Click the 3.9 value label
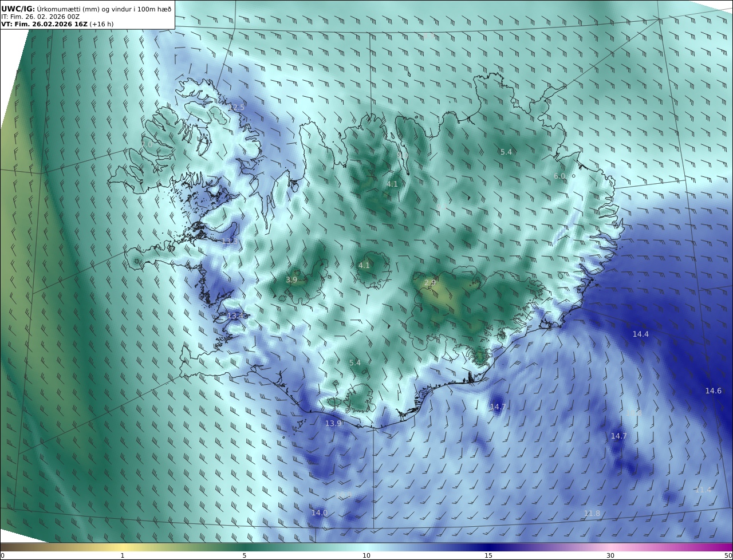The width and height of the screenshot is (733, 560). [291, 279]
